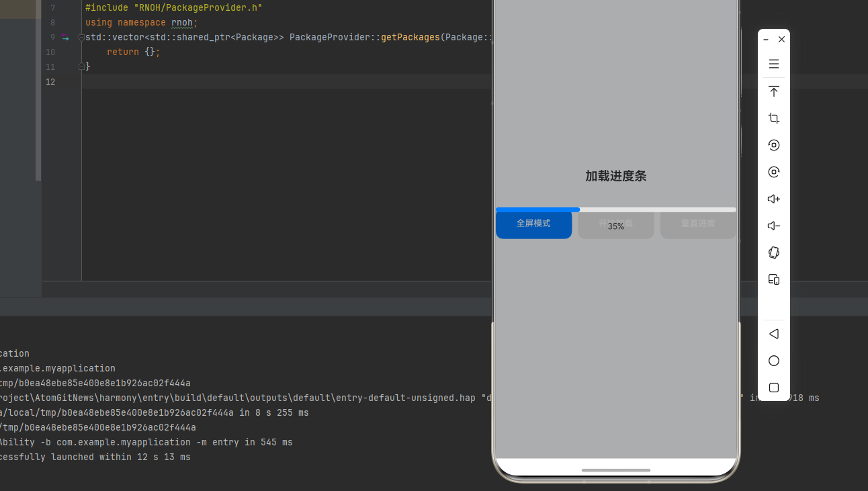Click the "in 8 s 255 ms" console line

155,413
